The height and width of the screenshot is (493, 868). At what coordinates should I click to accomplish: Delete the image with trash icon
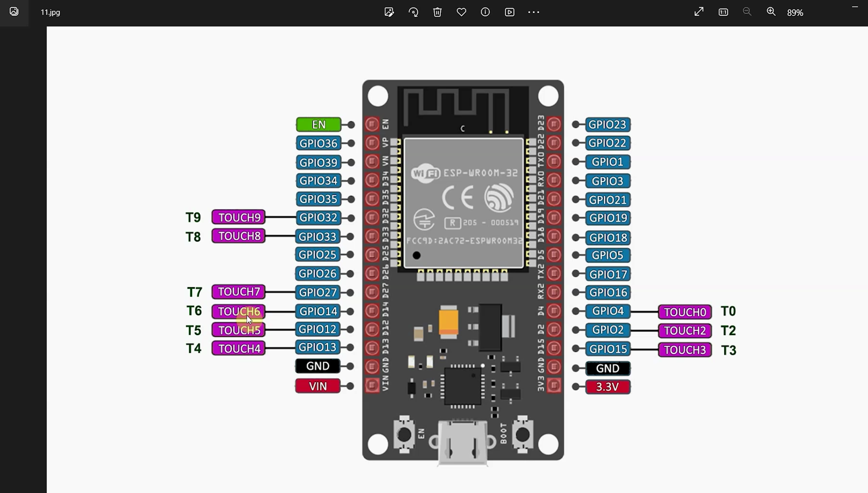point(437,12)
